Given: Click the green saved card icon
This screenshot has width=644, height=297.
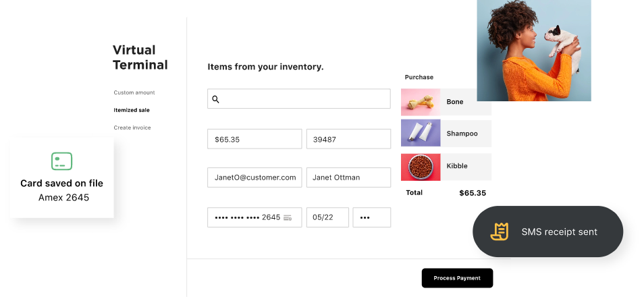Looking at the screenshot, I should [x=61, y=161].
